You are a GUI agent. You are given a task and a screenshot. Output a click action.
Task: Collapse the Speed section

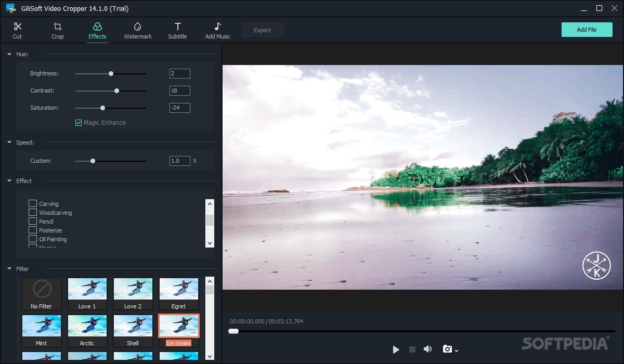[8, 142]
